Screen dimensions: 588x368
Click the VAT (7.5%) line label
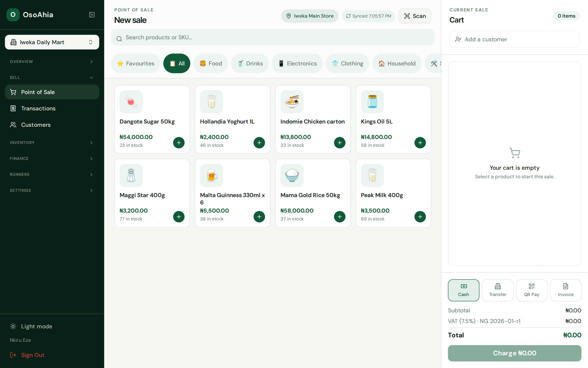click(x=484, y=321)
